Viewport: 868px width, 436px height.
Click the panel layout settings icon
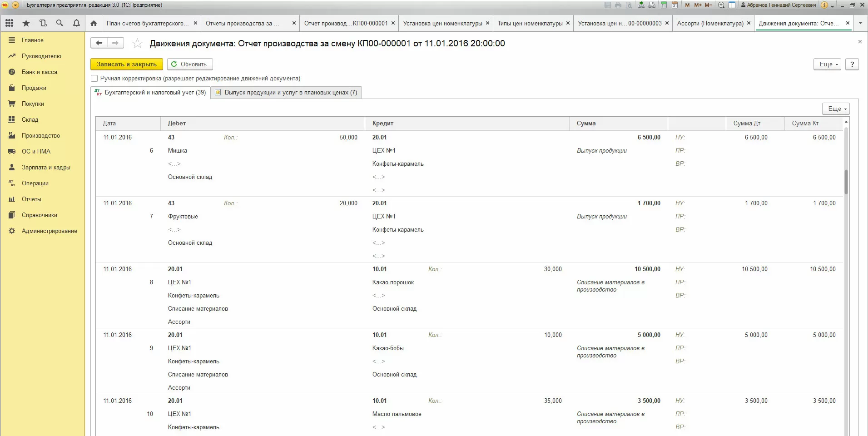pyautogui.click(x=732, y=5)
